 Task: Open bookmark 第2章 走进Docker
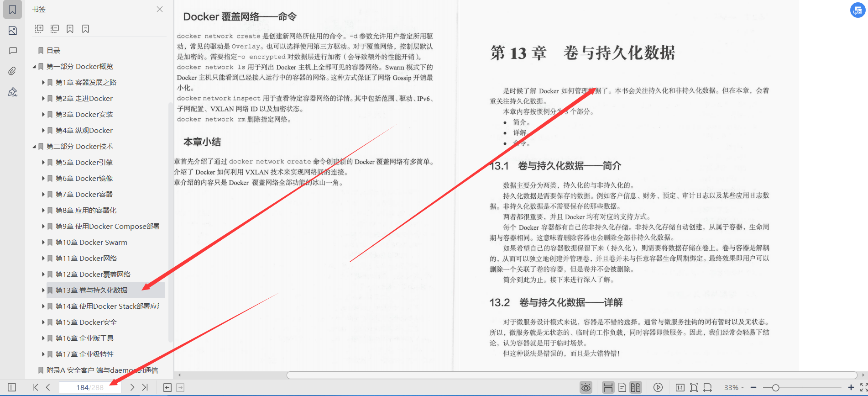click(x=84, y=99)
